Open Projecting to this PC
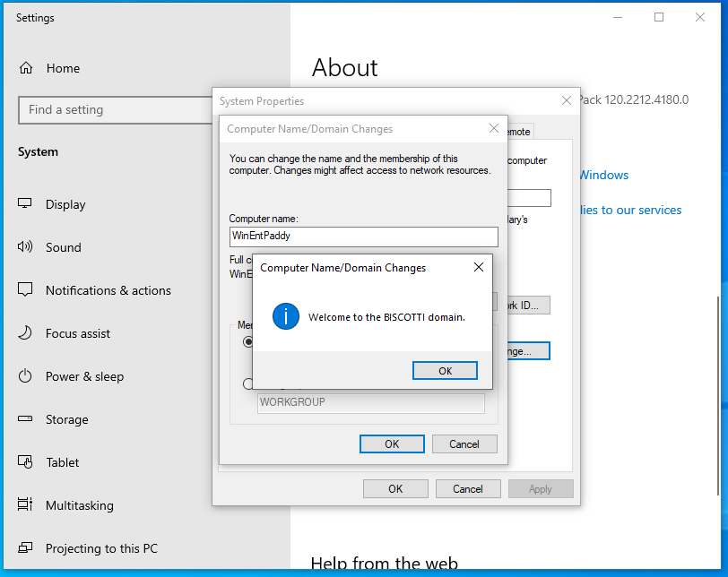This screenshot has width=728, height=577. (x=100, y=548)
